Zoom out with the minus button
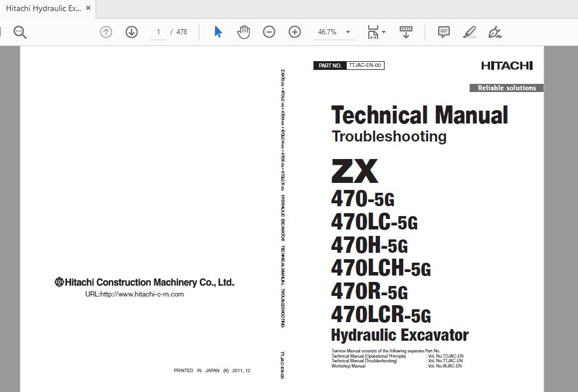578x392 pixels. pyautogui.click(x=269, y=32)
